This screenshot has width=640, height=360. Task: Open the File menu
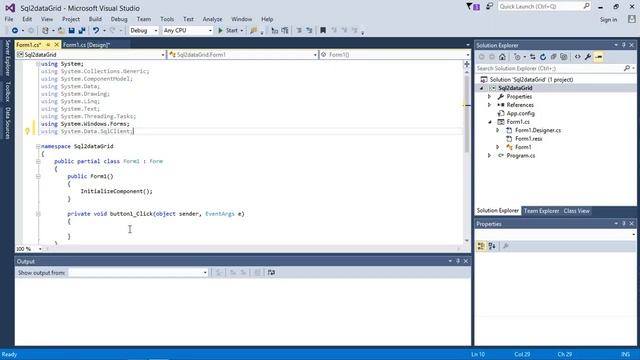[x=9, y=19]
